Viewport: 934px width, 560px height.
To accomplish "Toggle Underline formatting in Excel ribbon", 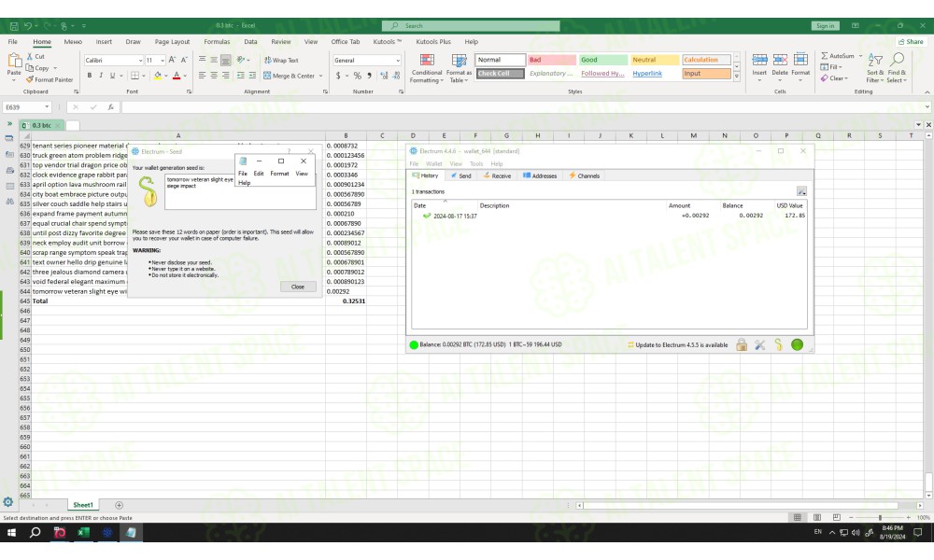I will [x=112, y=76].
